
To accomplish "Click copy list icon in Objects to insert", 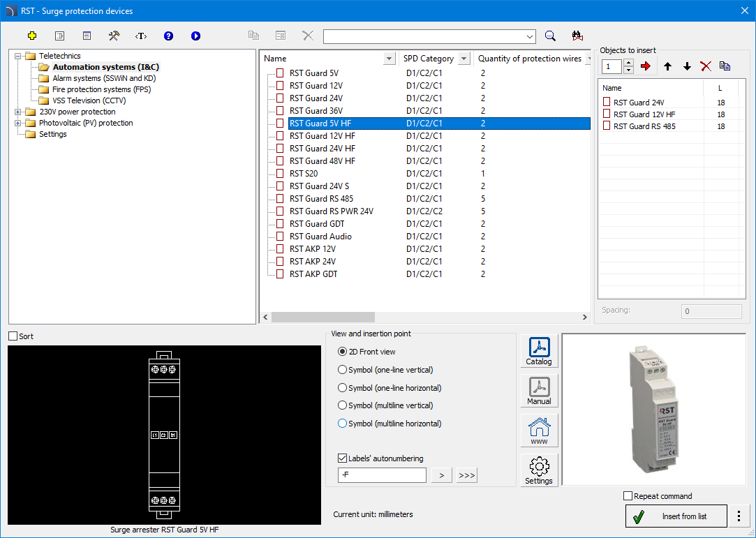I will [725, 66].
